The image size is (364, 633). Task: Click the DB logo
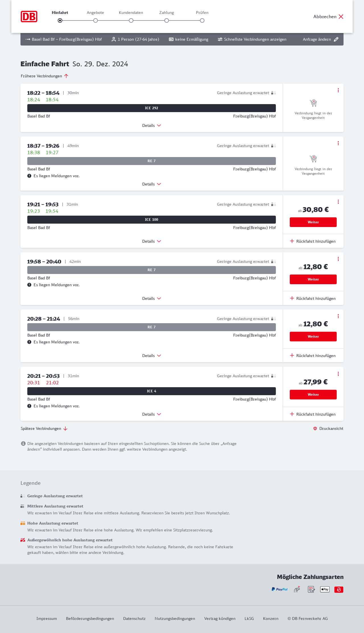[29, 17]
